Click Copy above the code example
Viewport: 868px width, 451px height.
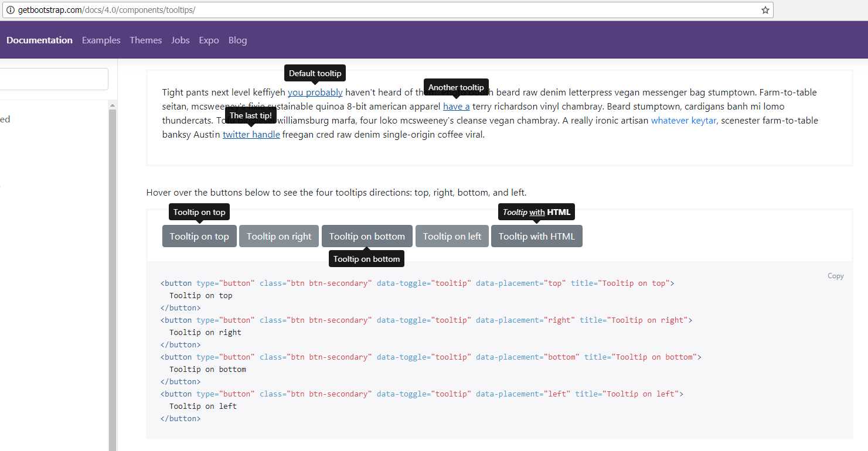tap(836, 275)
